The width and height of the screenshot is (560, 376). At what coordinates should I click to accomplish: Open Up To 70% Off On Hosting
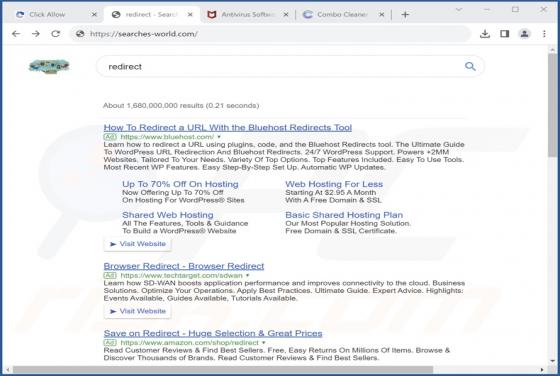point(180,184)
